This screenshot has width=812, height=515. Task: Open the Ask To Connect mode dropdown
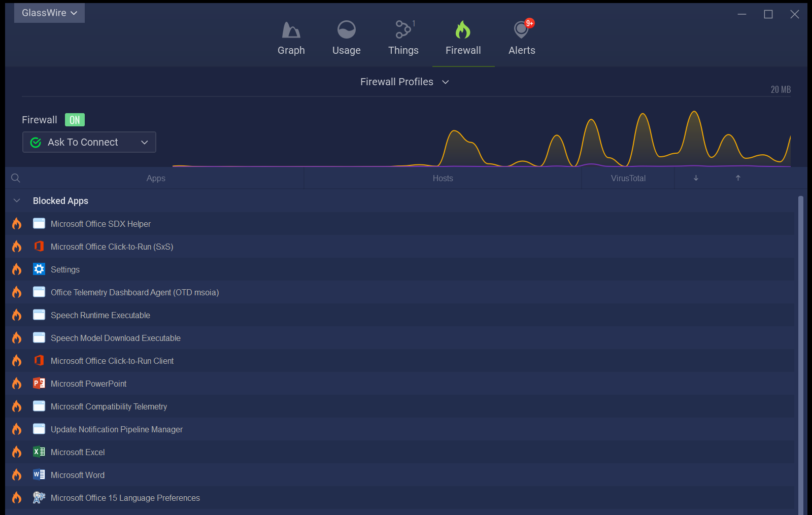89,142
